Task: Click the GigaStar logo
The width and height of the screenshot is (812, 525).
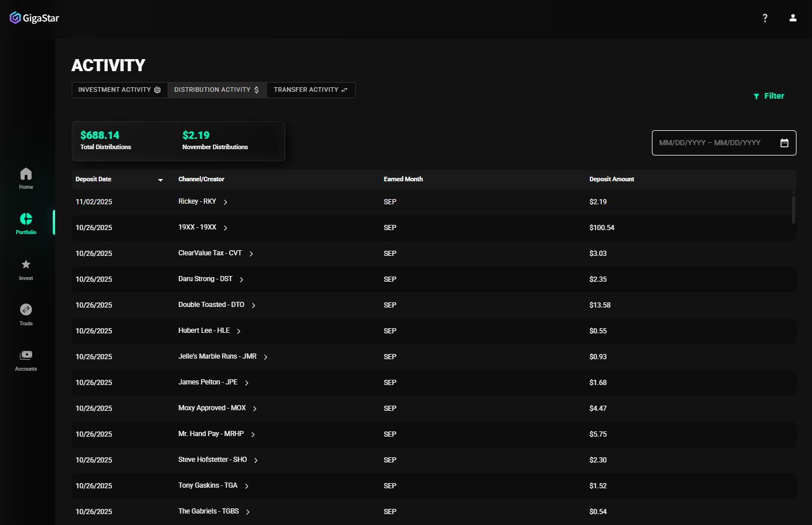Action: [x=34, y=17]
